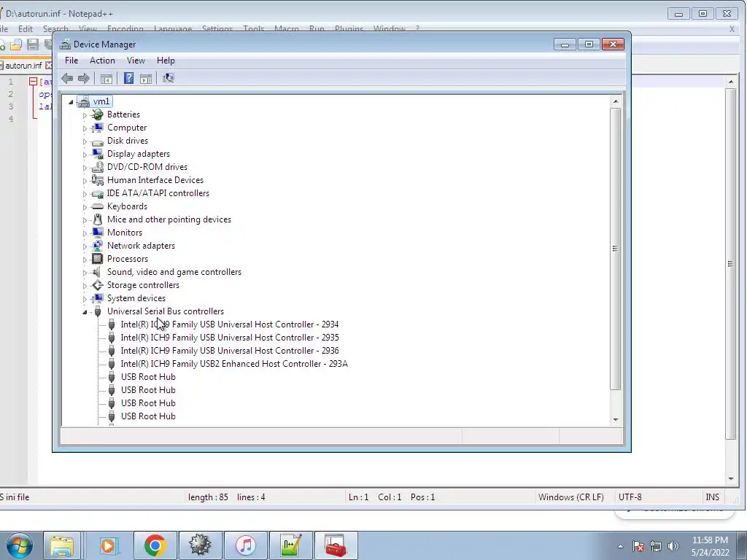The image size is (747, 560).
Task: Open the File Explorer taskbar icon
Action: pyautogui.click(x=63, y=545)
